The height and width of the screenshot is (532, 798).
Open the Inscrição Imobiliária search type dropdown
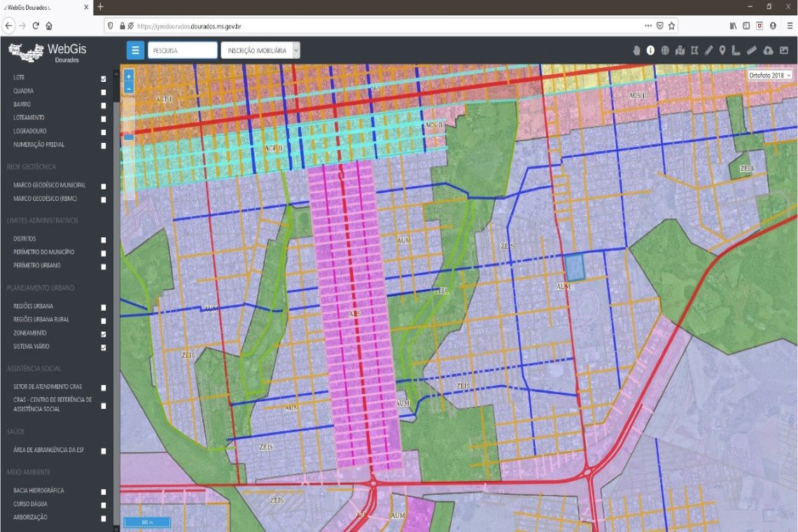pyautogui.click(x=260, y=50)
